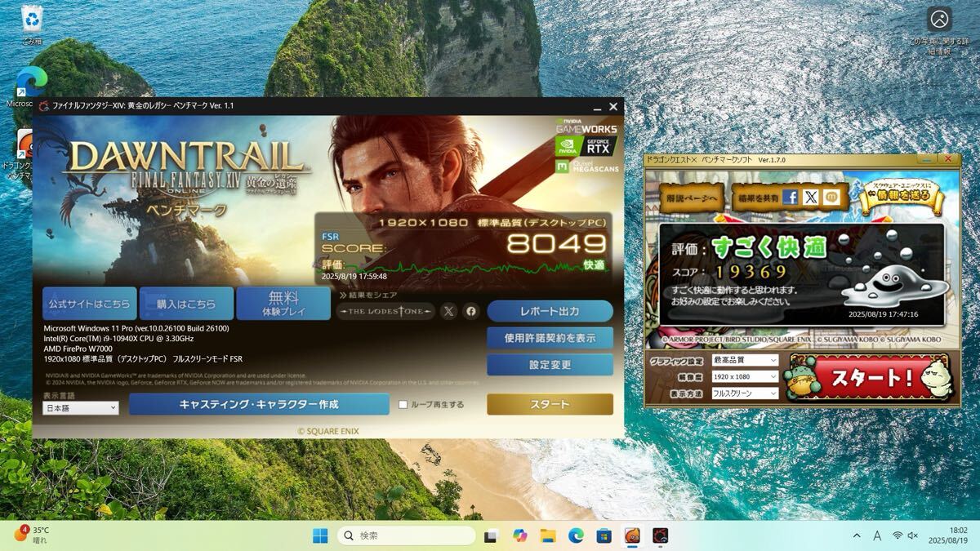Viewport: 980px width, 551px height.
Task: Expand the hidden system tray icons
Action: pos(856,535)
